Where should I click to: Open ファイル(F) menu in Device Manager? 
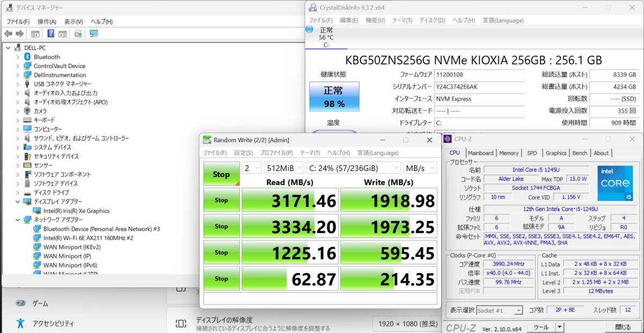[18, 21]
